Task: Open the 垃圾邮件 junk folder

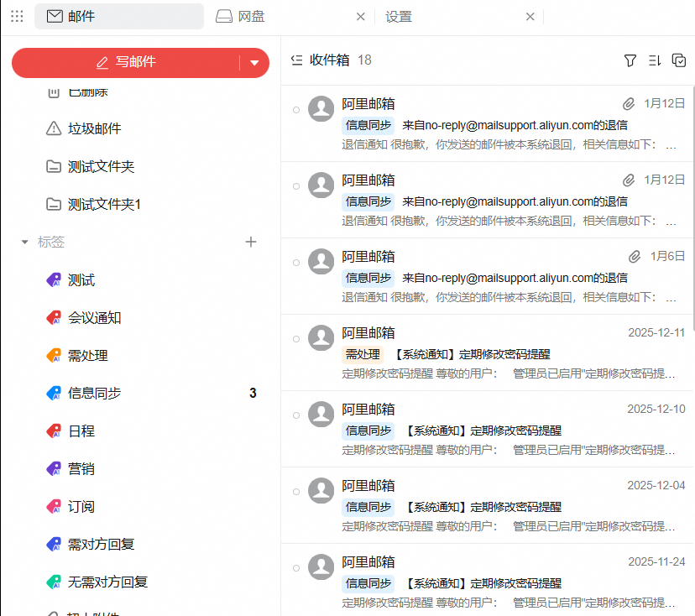Action: point(94,128)
